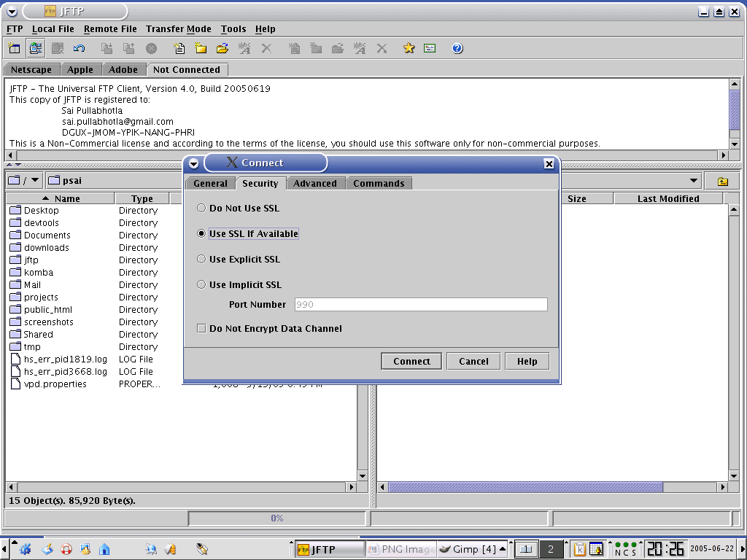Click the round stop transfer toolbar icon
The image size is (747, 560).
pyautogui.click(x=151, y=48)
